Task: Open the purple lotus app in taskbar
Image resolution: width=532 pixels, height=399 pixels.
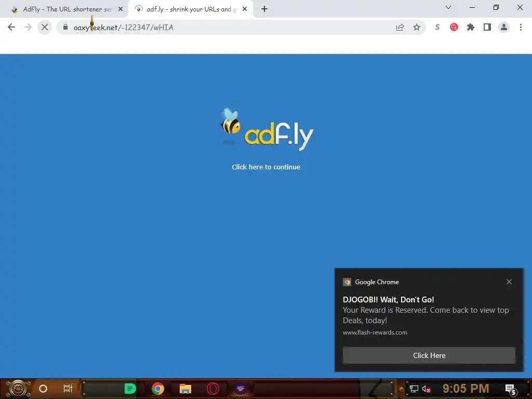Action: click(x=240, y=389)
